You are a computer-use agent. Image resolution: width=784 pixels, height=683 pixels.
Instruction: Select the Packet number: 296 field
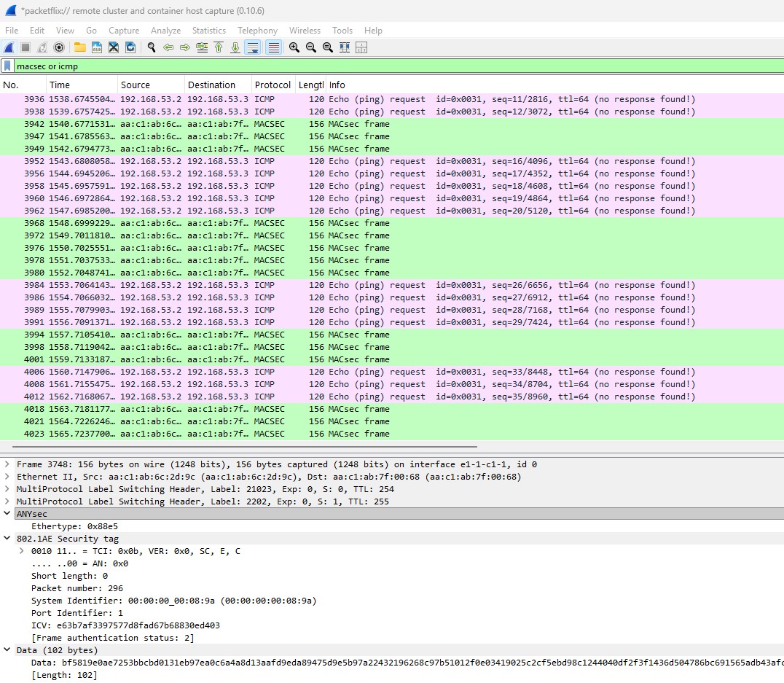point(77,588)
